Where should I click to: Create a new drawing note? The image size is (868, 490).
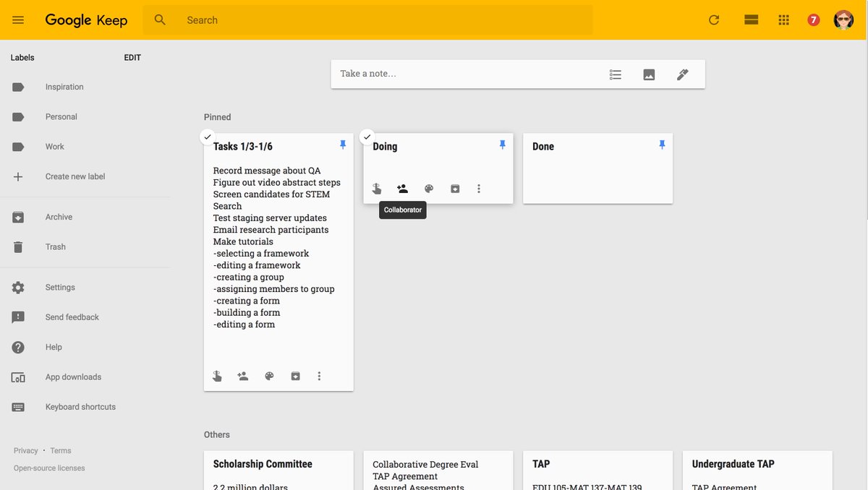click(x=682, y=74)
